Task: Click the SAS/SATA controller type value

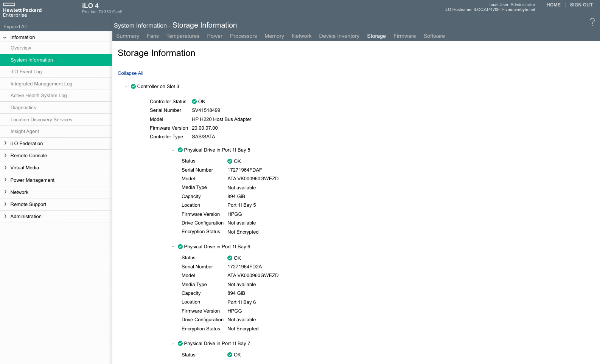Action: [x=203, y=137]
